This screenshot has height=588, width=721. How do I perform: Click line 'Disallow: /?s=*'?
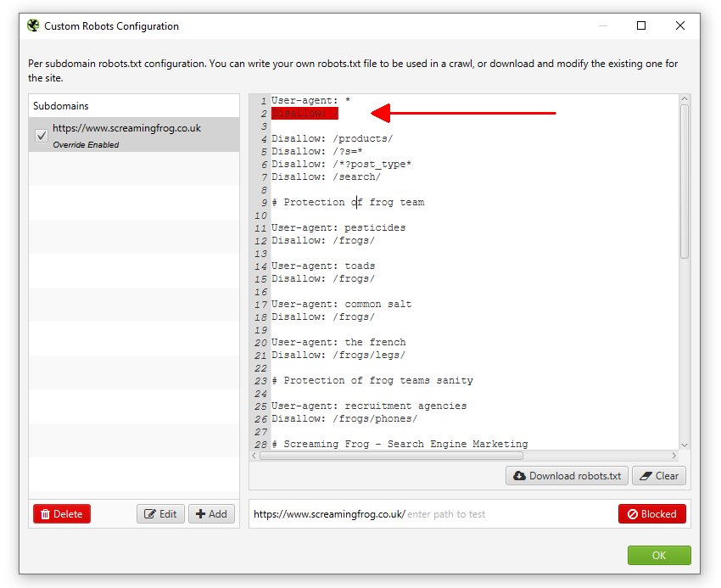coord(317,151)
